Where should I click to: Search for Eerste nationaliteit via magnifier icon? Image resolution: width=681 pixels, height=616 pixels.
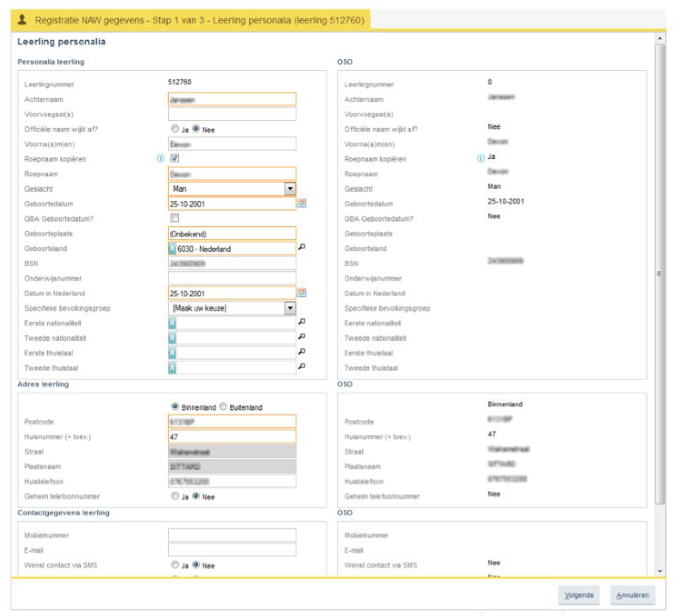pos(302,321)
